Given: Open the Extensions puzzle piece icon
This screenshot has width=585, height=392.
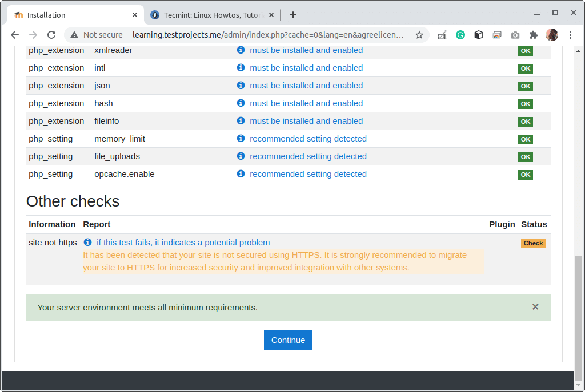Looking at the screenshot, I should (533, 35).
